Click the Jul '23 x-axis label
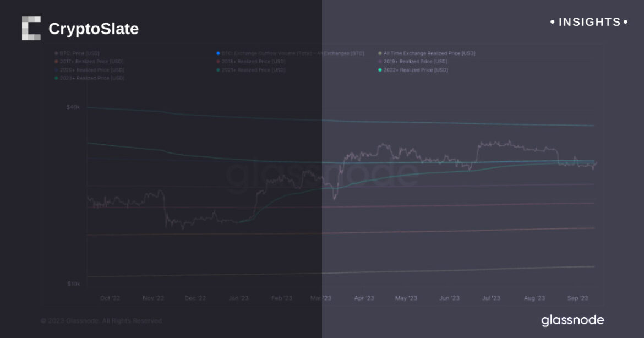The height and width of the screenshot is (338, 644). tap(491, 298)
